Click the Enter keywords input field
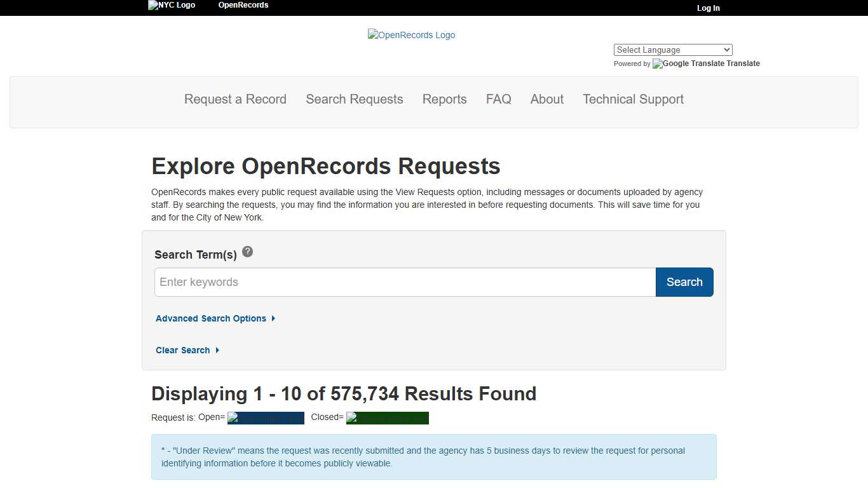 405,282
